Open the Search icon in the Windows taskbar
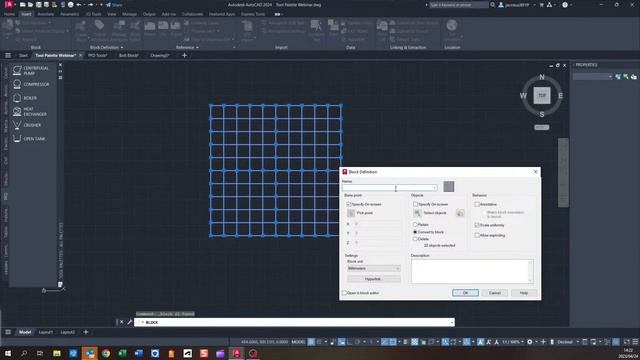 [x=24, y=353]
